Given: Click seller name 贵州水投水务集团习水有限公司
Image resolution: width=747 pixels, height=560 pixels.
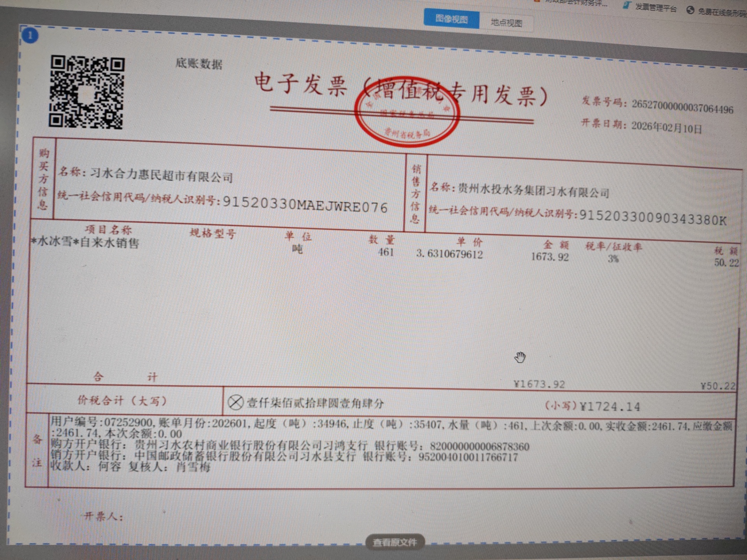Looking at the screenshot, I should click(x=533, y=191).
